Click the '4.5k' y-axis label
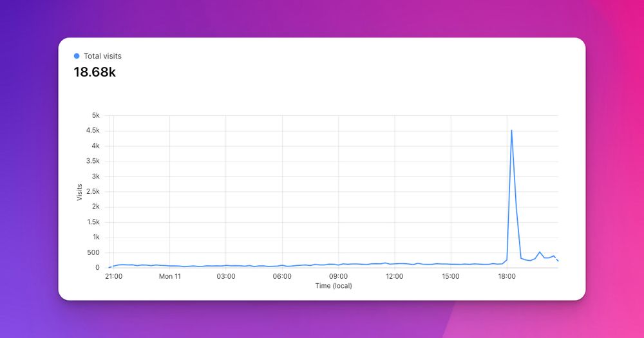Image resolution: width=644 pixels, height=338 pixels. coord(93,131)
